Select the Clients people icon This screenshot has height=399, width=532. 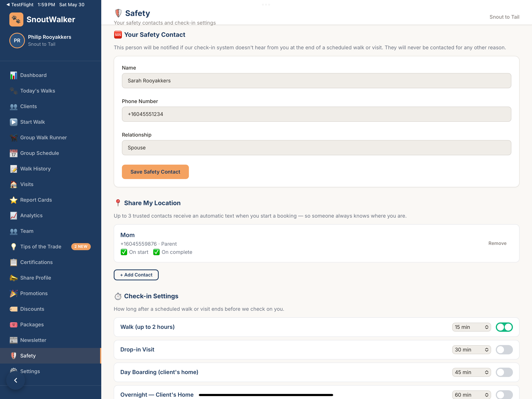[x=13, y=107]
